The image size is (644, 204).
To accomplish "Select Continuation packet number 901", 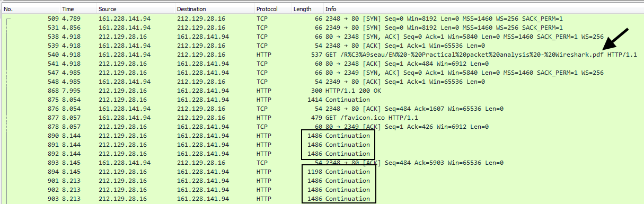I will tap(322, 181).
